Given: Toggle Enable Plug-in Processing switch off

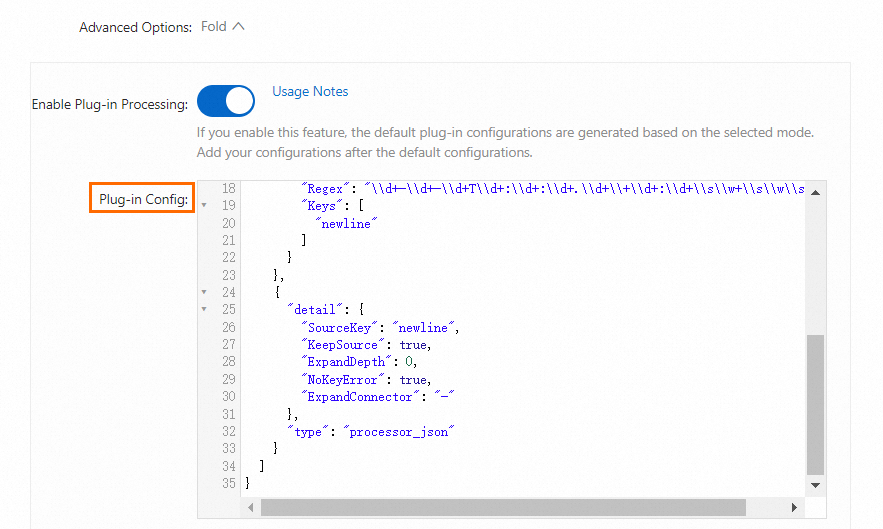Looking at the screenshot, I should pyautogui.click(x=226, y=101).
